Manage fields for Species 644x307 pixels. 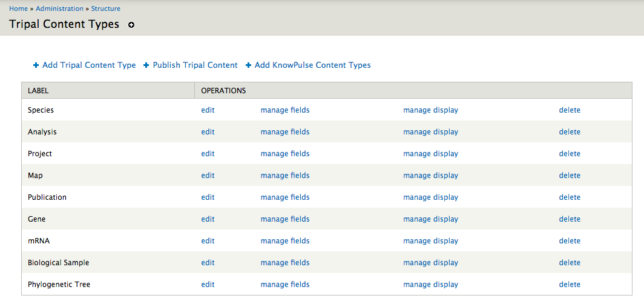click(285, 110)
